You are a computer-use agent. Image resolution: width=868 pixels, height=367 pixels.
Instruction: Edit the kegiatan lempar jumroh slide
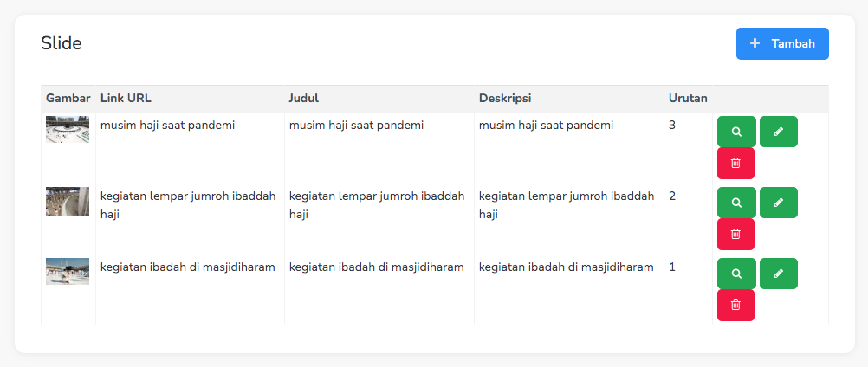[778, 203]
